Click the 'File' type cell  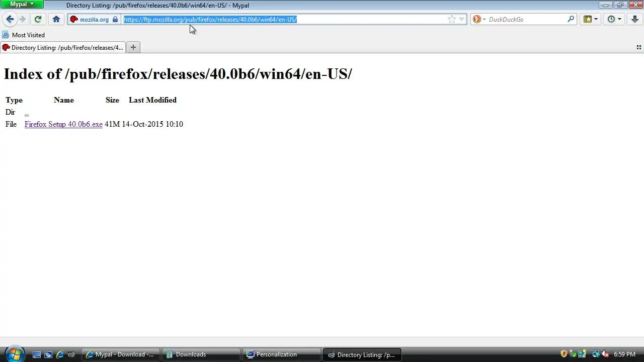click(x=11, y=124)
